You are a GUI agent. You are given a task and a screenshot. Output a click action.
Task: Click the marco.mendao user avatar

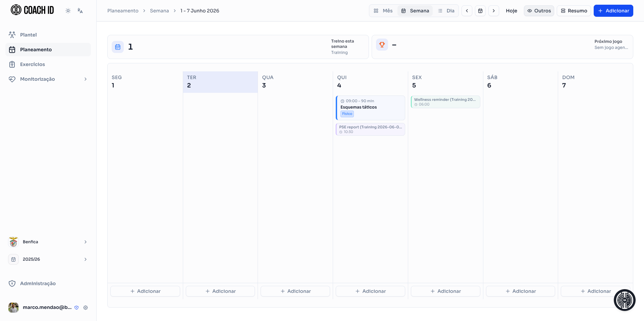pyautogui.click(x=13, y=308)
